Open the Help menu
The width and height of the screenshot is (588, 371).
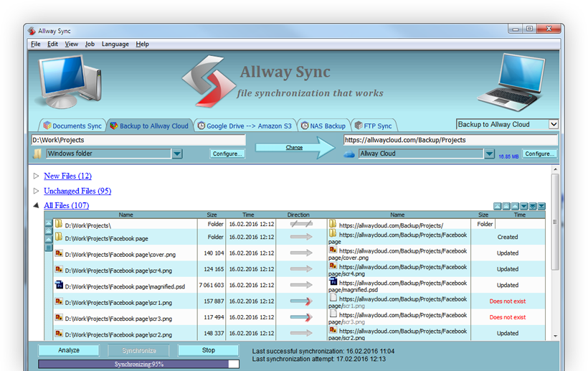[x=142, y=44]
